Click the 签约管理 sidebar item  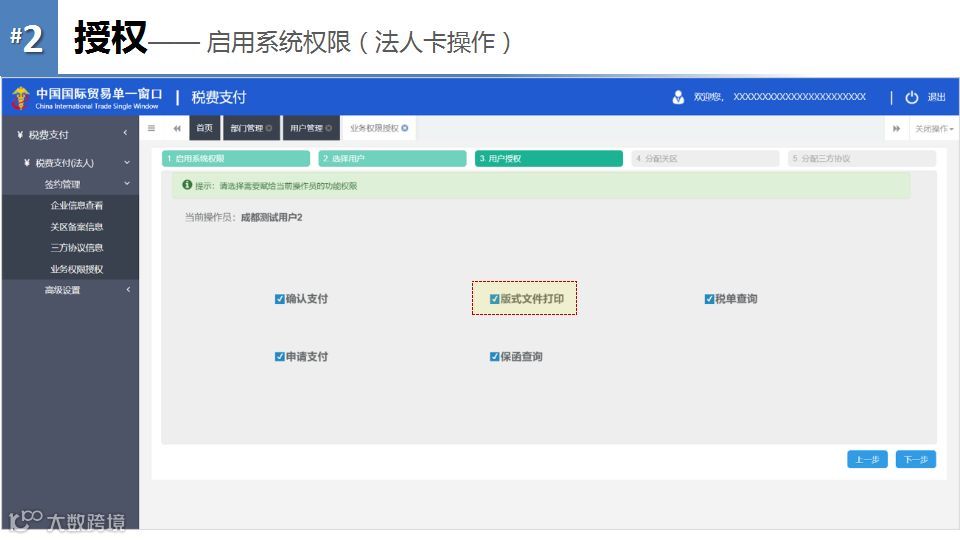point(62,184)
